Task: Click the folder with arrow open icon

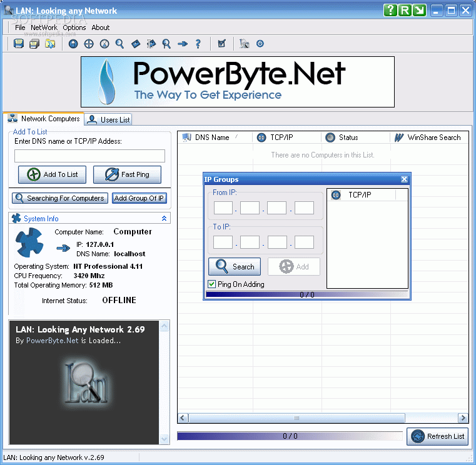Action: coord(50,44)
